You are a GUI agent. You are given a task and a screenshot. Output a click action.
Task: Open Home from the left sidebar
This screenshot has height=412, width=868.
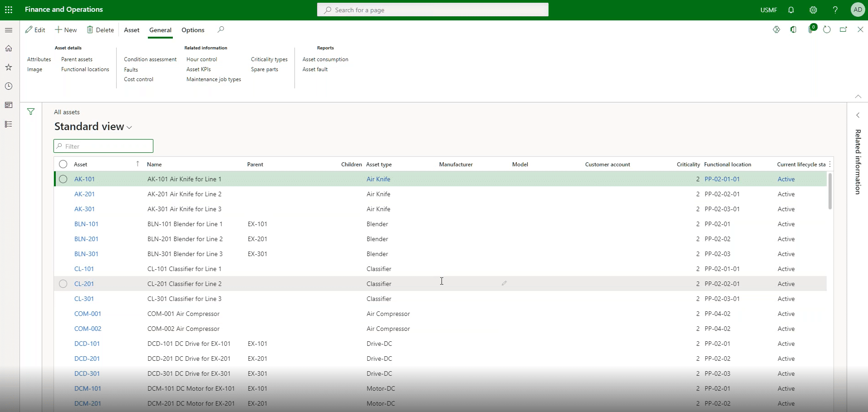pos(9,48)
